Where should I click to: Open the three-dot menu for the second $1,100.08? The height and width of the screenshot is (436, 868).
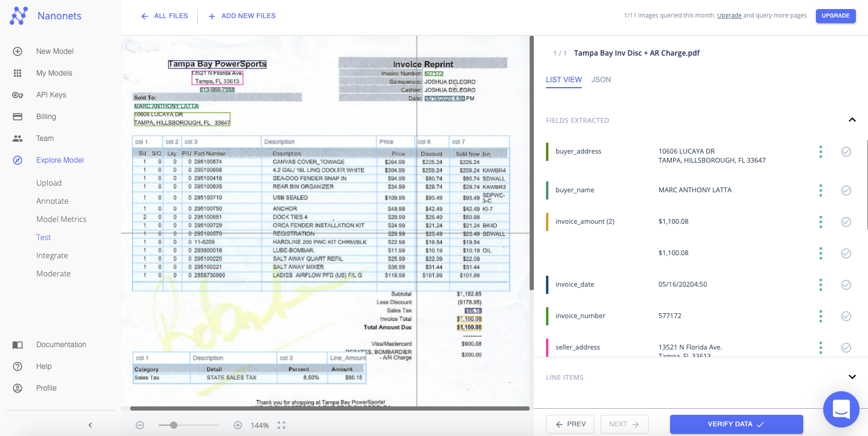click(821, 253)
